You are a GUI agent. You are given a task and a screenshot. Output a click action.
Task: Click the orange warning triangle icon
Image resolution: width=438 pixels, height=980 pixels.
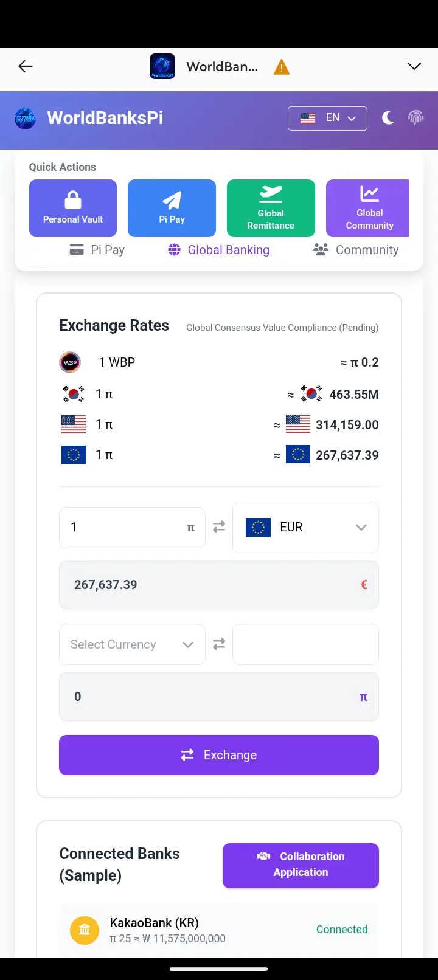tap(282, 67)
